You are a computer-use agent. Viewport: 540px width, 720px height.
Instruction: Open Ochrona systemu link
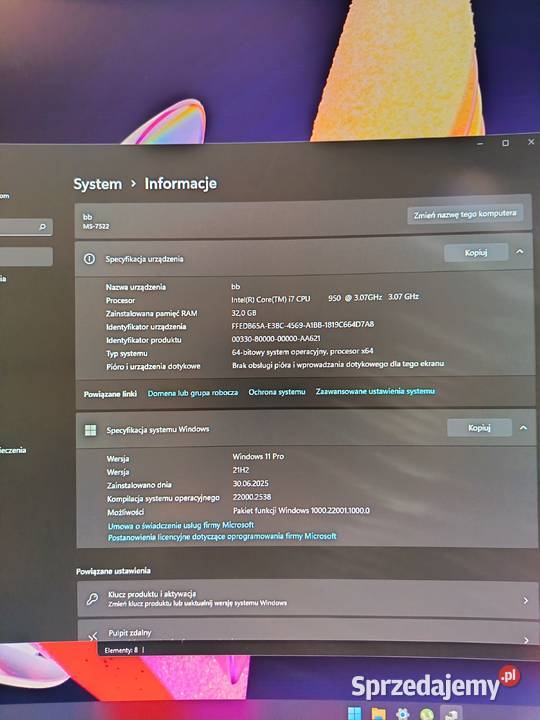click(x=277, y=392)
